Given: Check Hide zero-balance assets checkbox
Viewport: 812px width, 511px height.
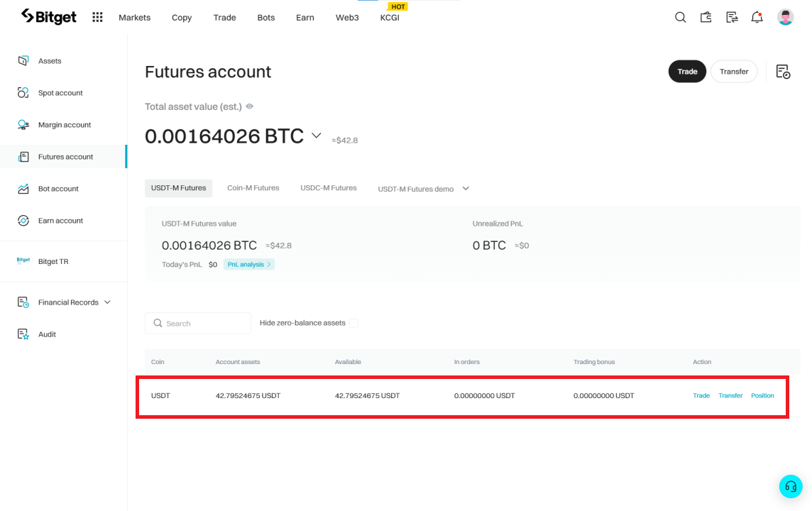Looking at the screenshot, I should click(x=353, y=323).
